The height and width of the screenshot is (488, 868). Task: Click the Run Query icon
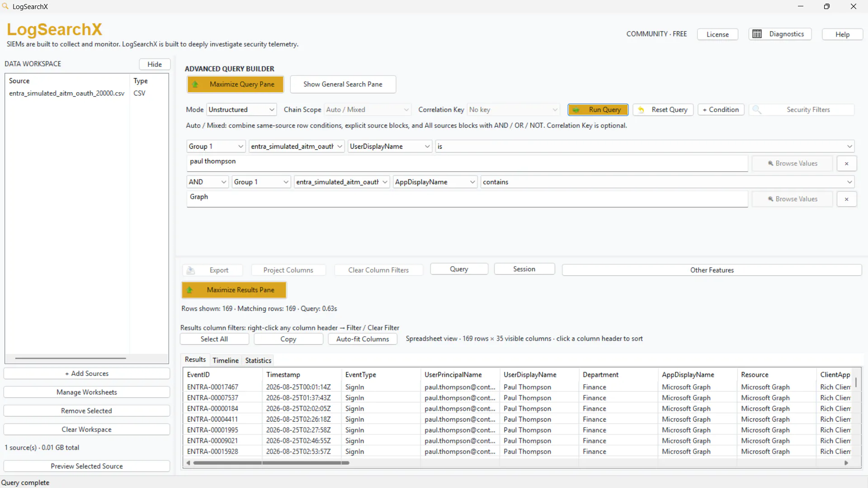(576, 110)
